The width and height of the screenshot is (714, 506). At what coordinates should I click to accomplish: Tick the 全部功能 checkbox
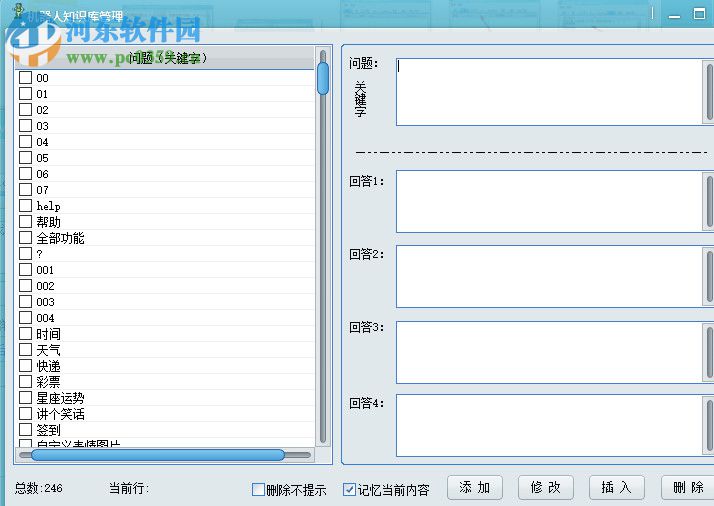pyautogui.click(x=26, y=237)
